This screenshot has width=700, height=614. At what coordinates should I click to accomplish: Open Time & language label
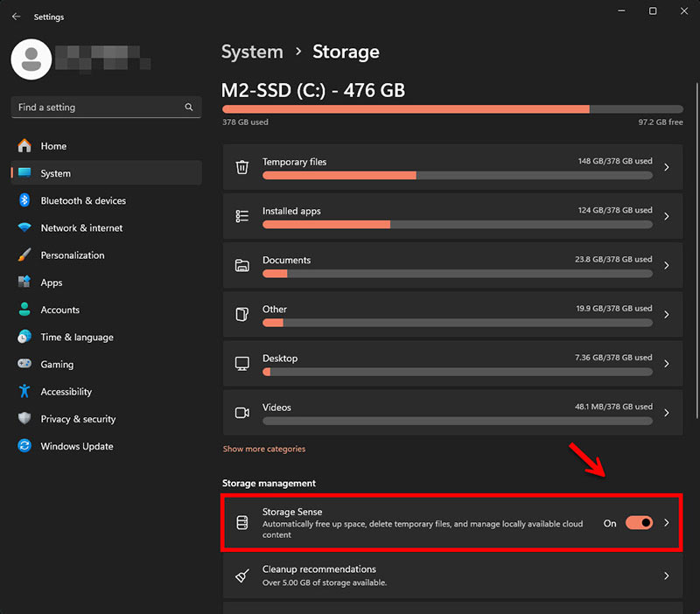77,337
